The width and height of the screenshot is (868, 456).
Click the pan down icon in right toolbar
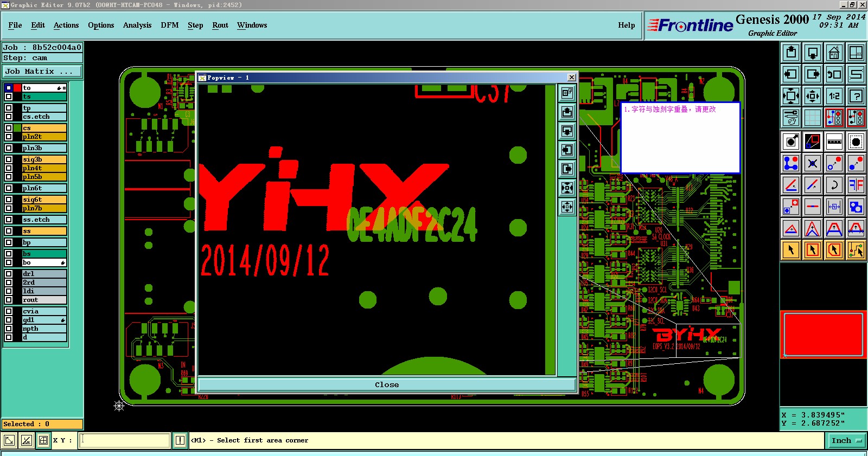click(x=813, y=53)
